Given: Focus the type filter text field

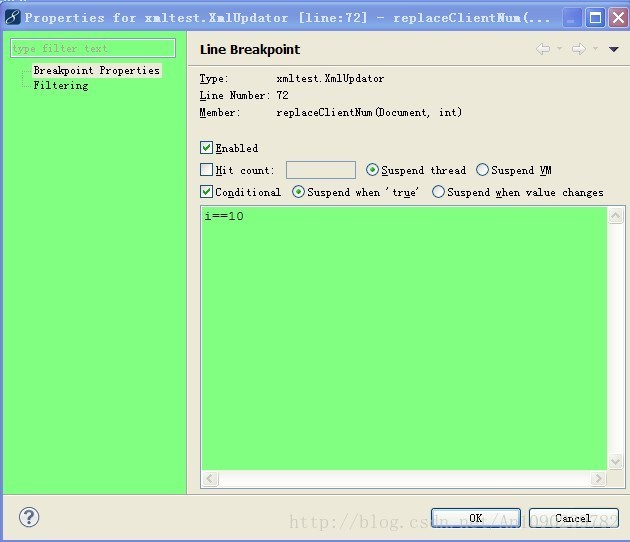Looking at the screenshot, I should pos(93,48).
